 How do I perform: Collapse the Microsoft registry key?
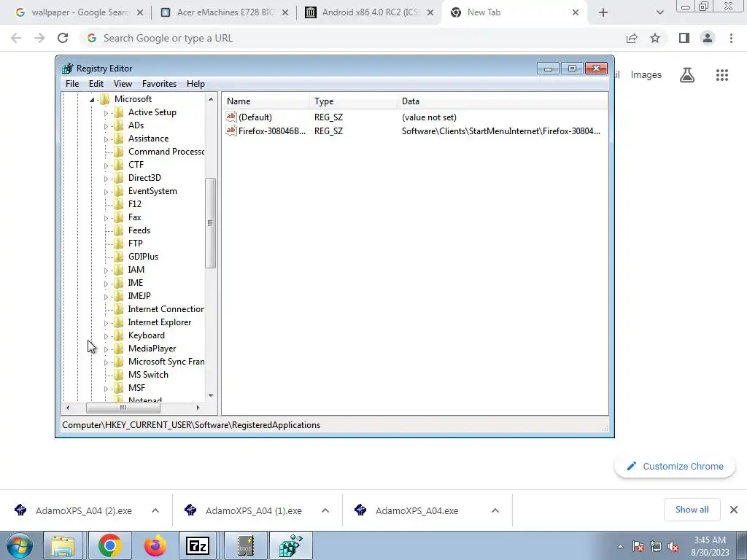coord(92,99)
